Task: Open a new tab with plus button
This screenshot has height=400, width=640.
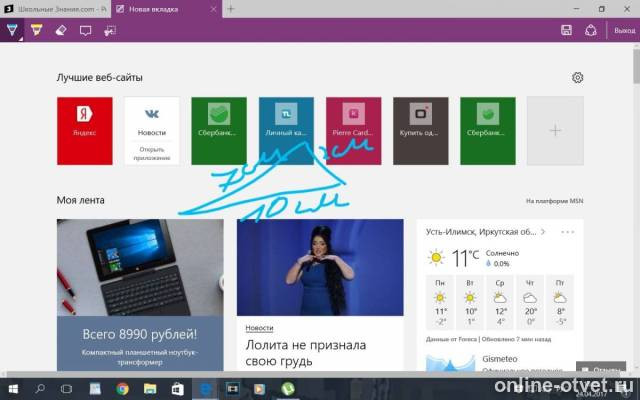Action: point(231,9)
